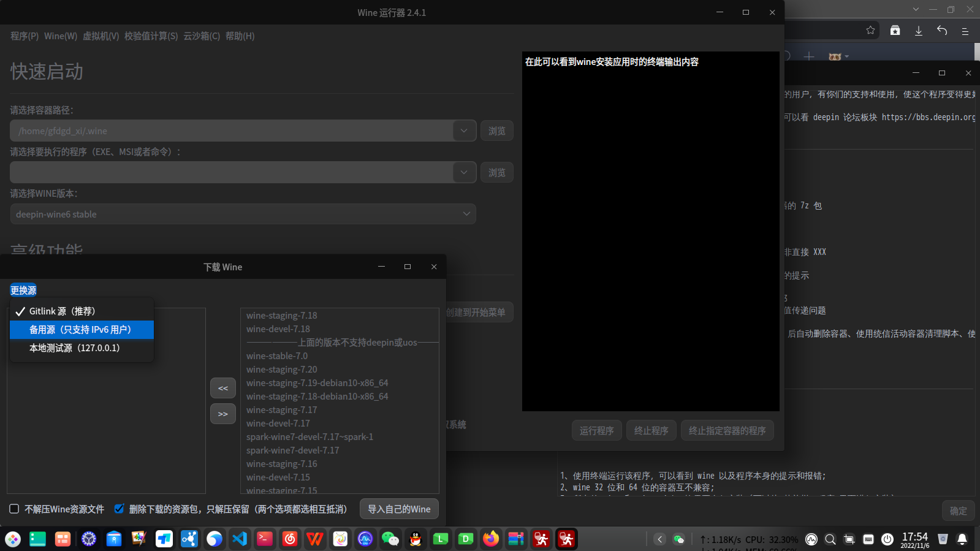Click the 终止程序 button
This screenshot has width=980, height=551.
(x=651, y=430)
